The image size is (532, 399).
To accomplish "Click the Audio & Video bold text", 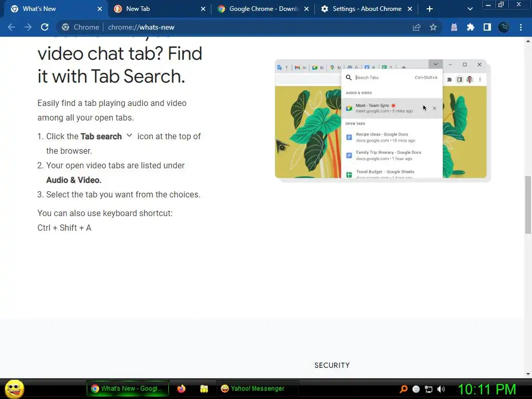I will point(74,180).
